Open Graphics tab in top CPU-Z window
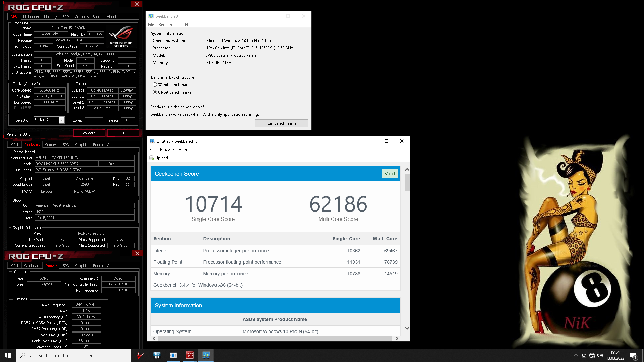Viewport: 644px width, 362px height. (x=82, y=17)
